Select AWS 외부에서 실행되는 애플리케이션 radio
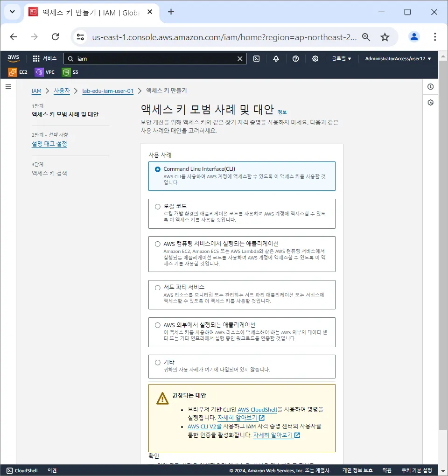448x476 pixels. pyautogui.click(x=158, y=325)
